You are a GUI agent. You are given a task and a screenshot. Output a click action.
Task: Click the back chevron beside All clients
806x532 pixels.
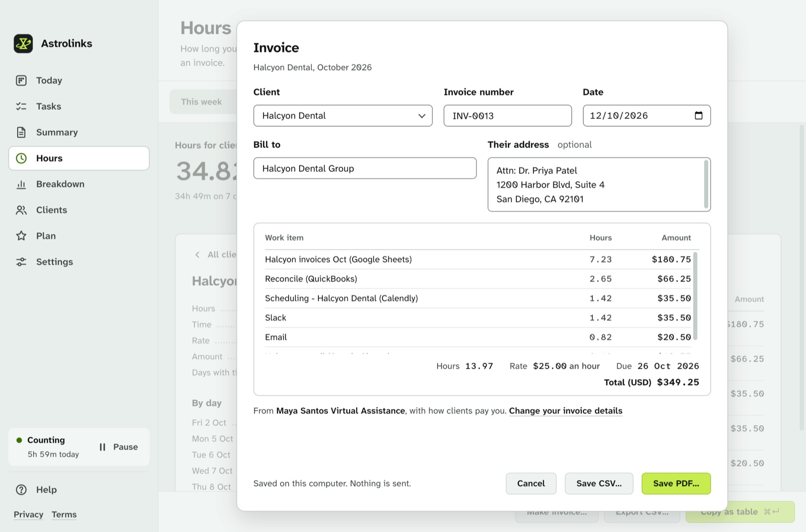click(197, 255)
